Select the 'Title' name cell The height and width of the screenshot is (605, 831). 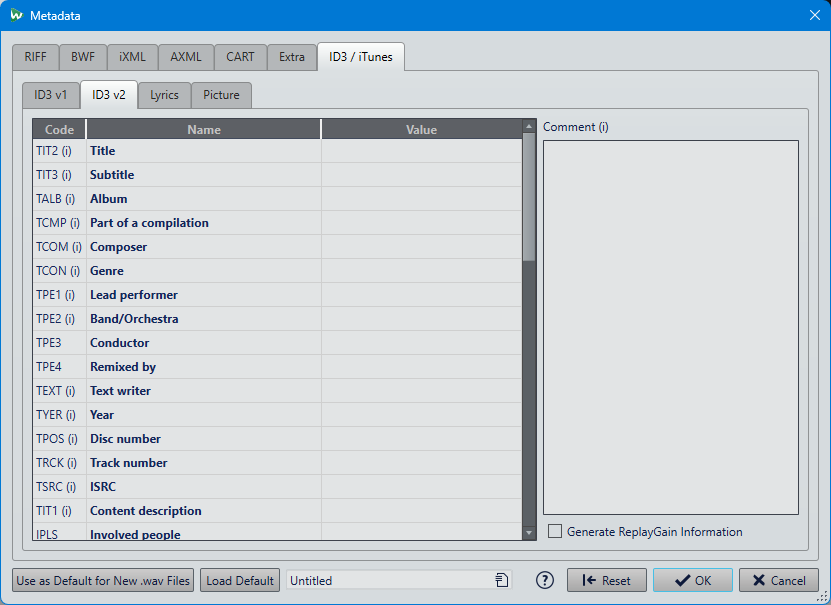(x=204, y=151)
